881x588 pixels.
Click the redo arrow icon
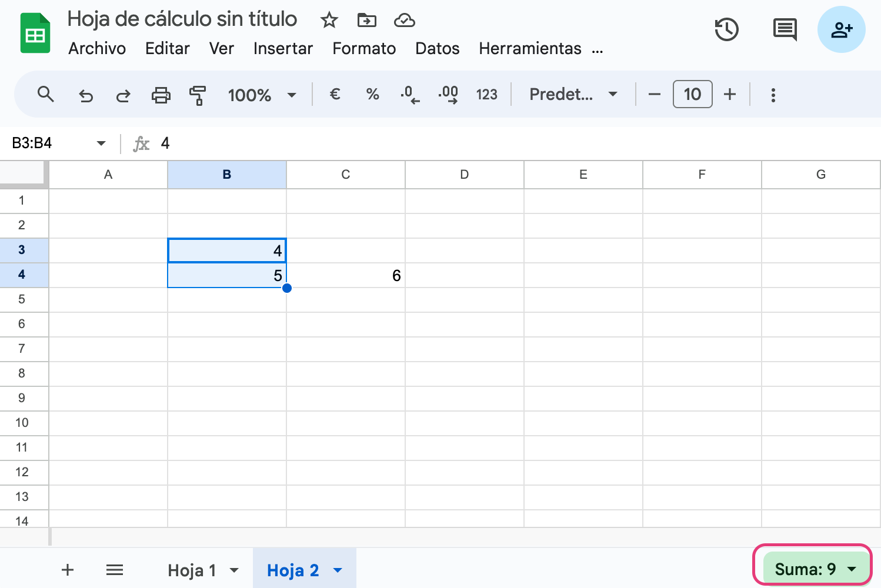[123, 95]
